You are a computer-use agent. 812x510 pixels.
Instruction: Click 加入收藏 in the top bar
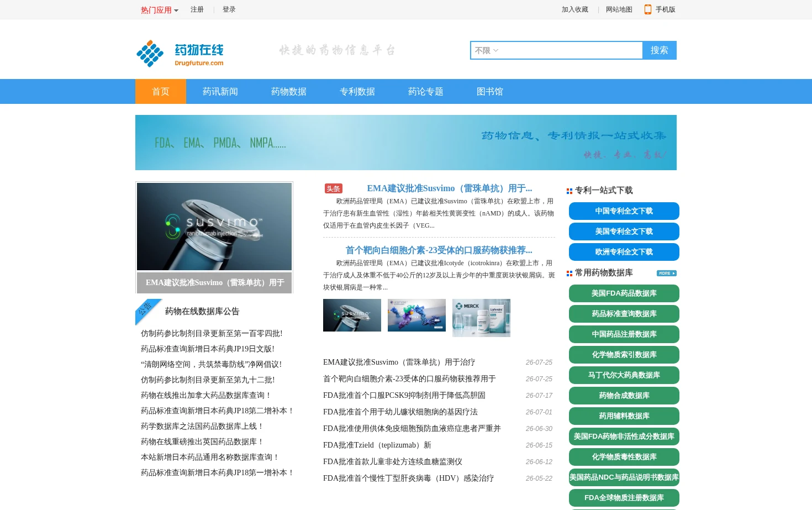[575, 9]
